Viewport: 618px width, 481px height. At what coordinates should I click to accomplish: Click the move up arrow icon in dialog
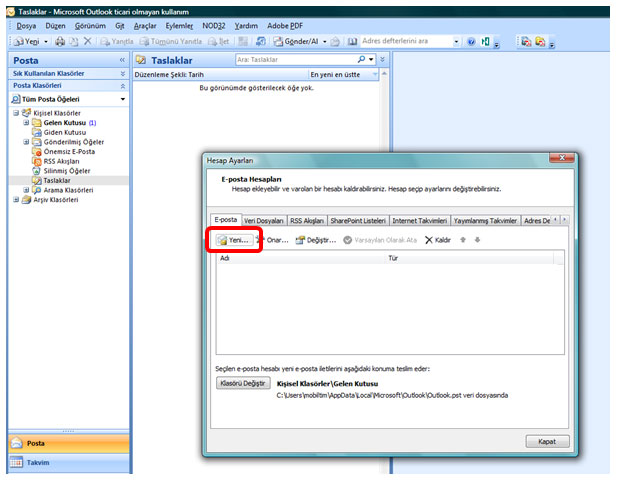coord(463,240)
